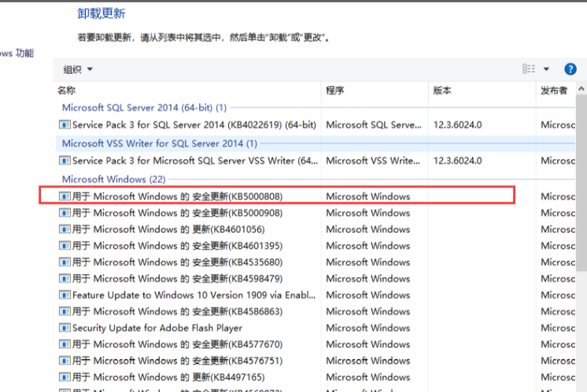Click version 12.3.6024.0 in the VSS Writer row

457,161
